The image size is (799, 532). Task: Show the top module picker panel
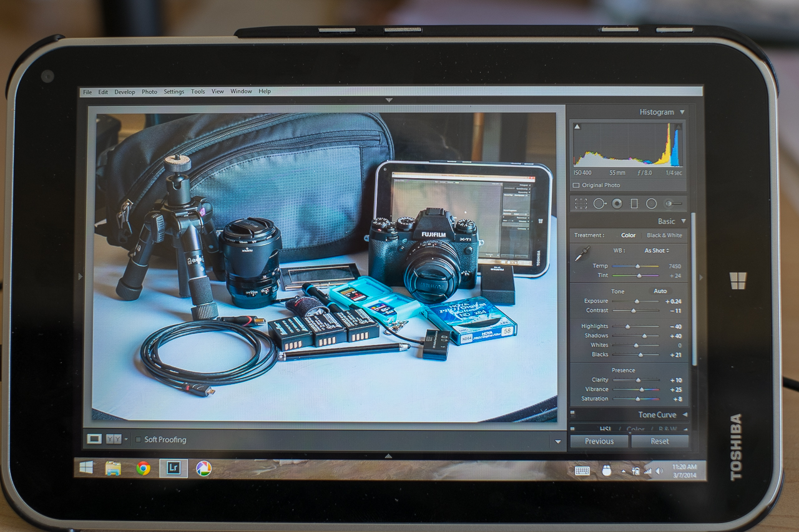coord(389,100)
